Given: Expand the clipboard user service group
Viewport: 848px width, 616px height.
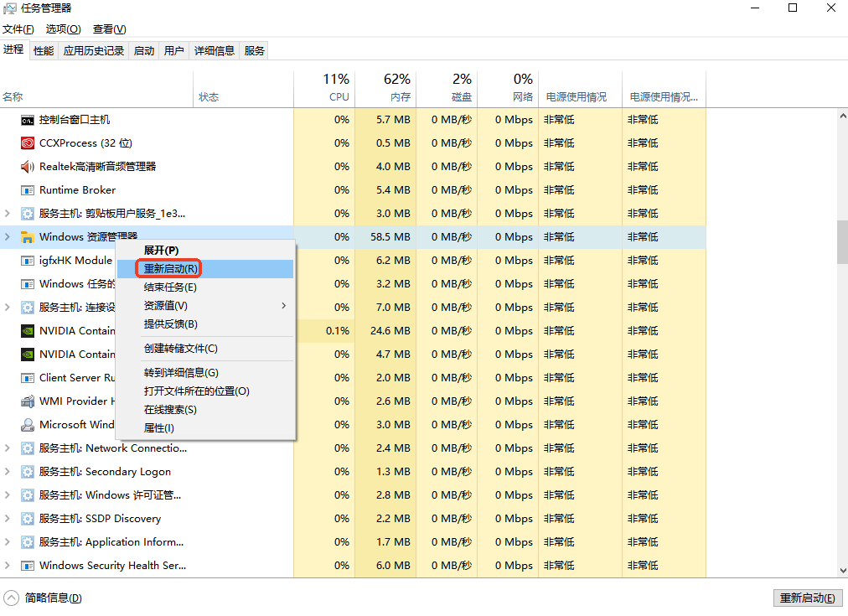Looking at the screenshot, I should [7, 214].
